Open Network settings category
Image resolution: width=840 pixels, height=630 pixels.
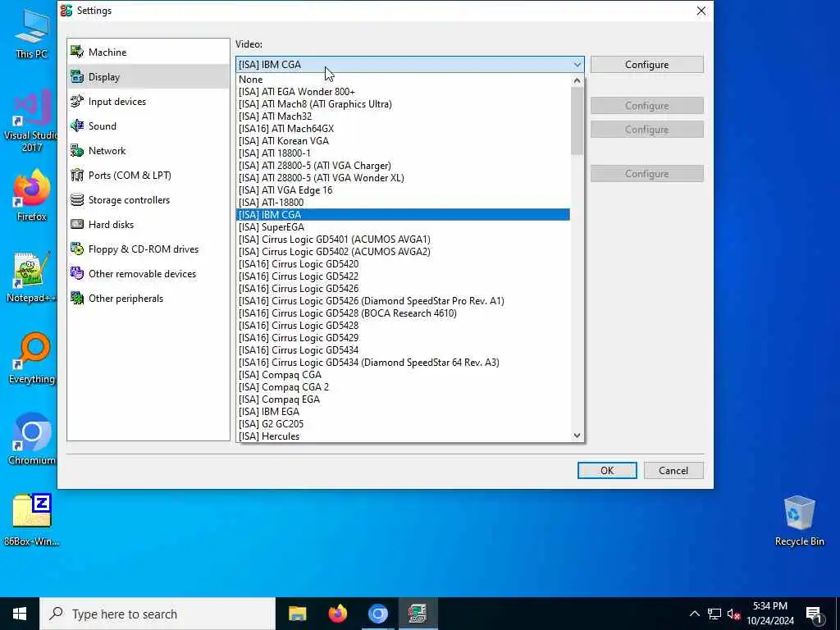pyautogui.click(x=148, y=151)
